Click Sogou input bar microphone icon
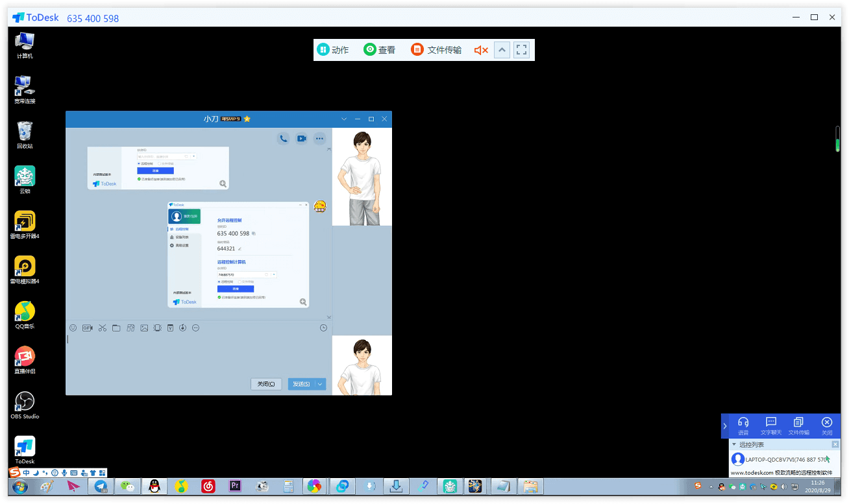The image size is (849, 504). 64,472
